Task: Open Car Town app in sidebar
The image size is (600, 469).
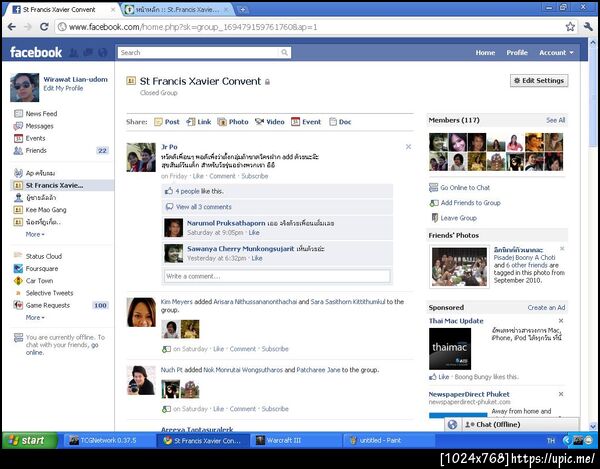Action: 33,281
